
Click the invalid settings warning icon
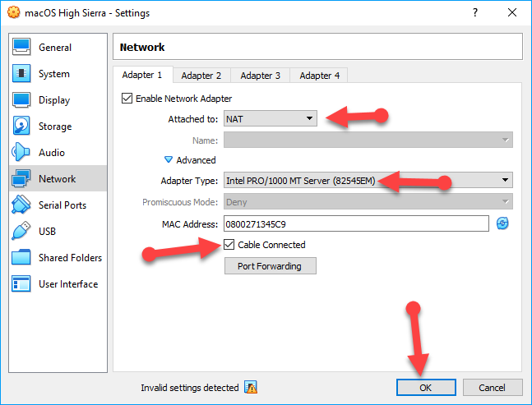tap(252, 387)
